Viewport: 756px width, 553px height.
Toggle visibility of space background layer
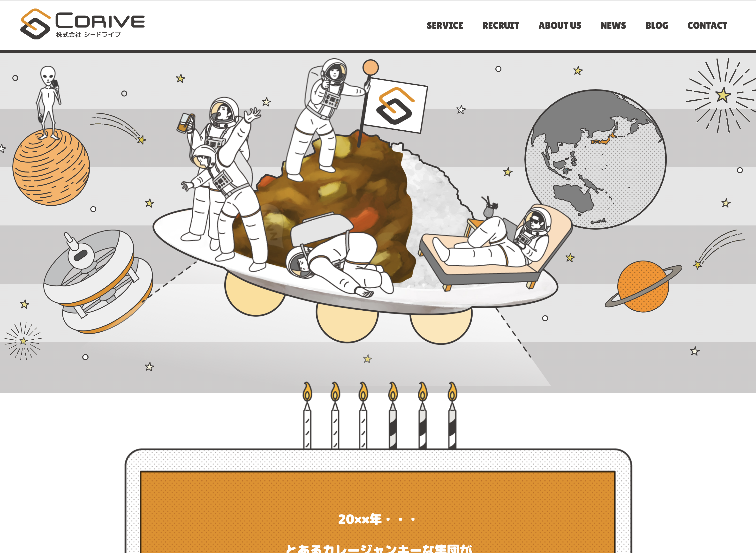pyautogui.click(x=378, y=225)
